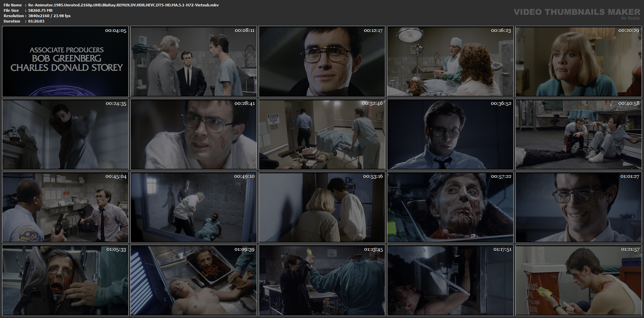Screen dimensions: 644x318
Task: Open the thumbnail at 00:28:41
Action: tap(194, 134)
